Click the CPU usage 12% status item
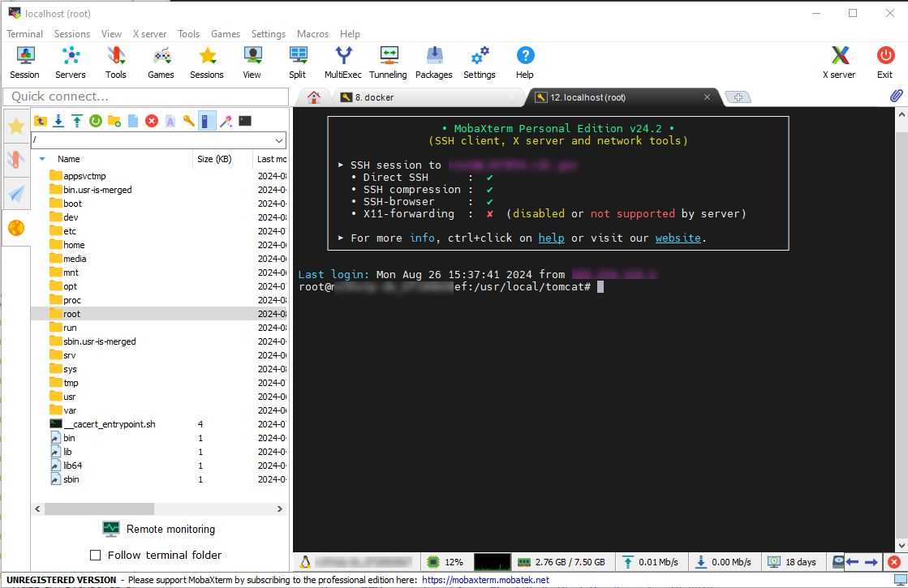This screenshot has height=588, width=908. pos(445,562)
